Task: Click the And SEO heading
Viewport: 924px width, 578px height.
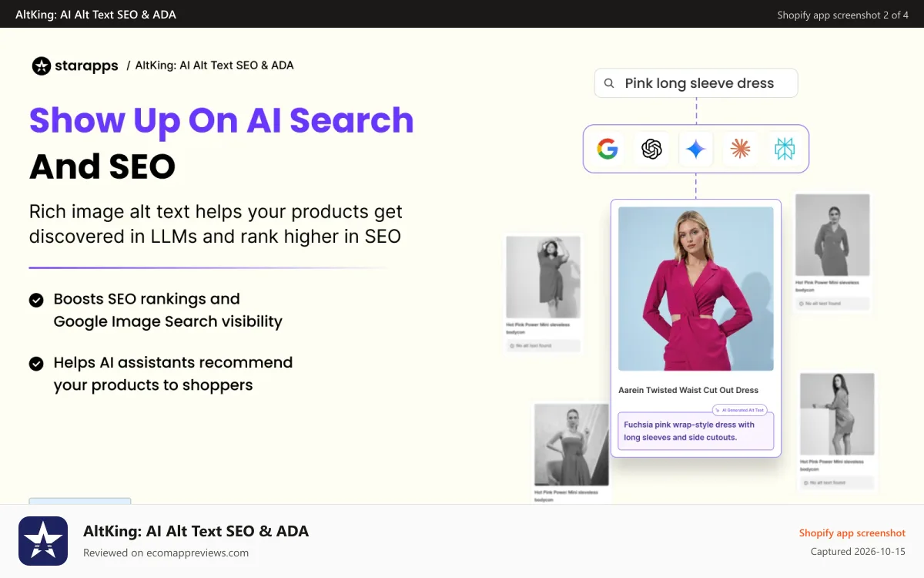Action: (102, 166)
